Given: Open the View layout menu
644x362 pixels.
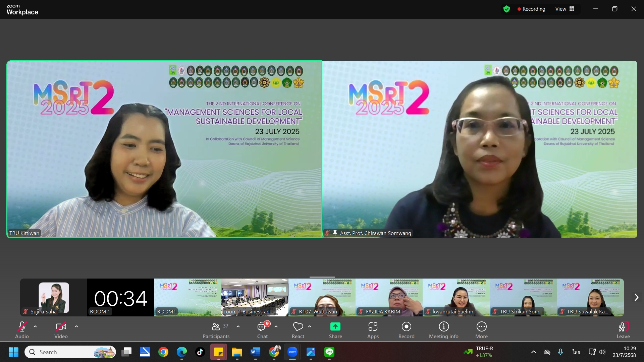Looking at the screenshot, I should tap(565, 9).
